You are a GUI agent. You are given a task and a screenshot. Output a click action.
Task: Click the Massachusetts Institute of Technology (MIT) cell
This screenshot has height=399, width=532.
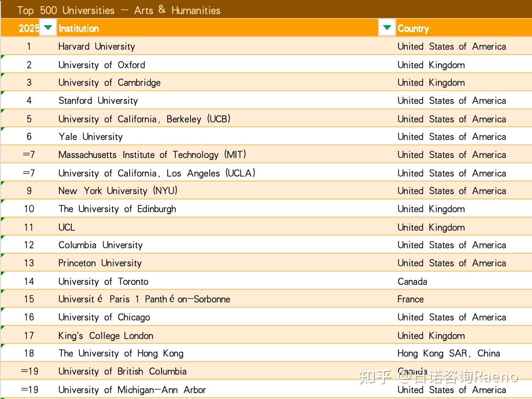pos(152,155)
